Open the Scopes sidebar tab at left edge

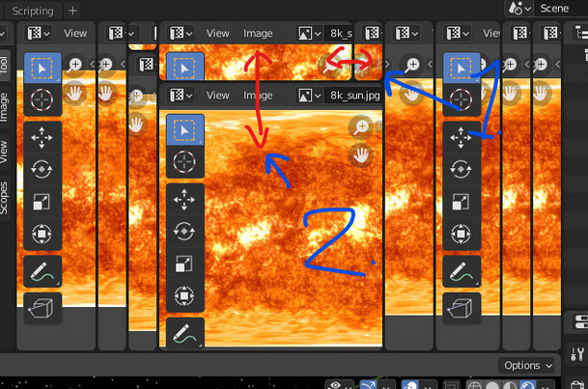(4, 198)
